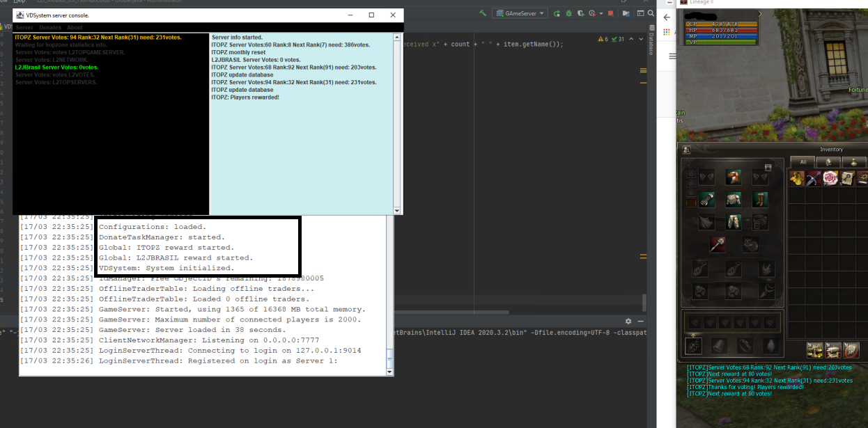Click the equipped leggings slot in Inventory
Image resolution: width=868 pixels, height=428 pixels.
pyautogui.click(x=734, y=222)
